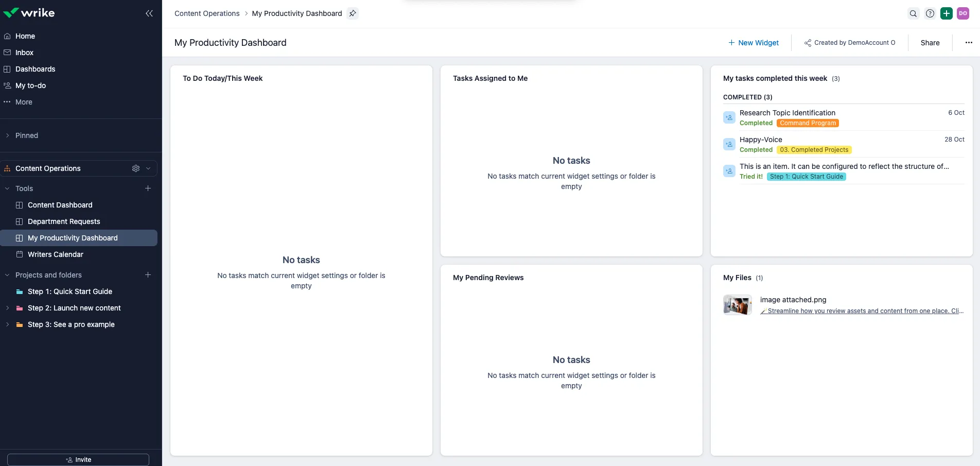Click Completed status of Happy-Voice
The image size is (980, 466).
[756, 150]
